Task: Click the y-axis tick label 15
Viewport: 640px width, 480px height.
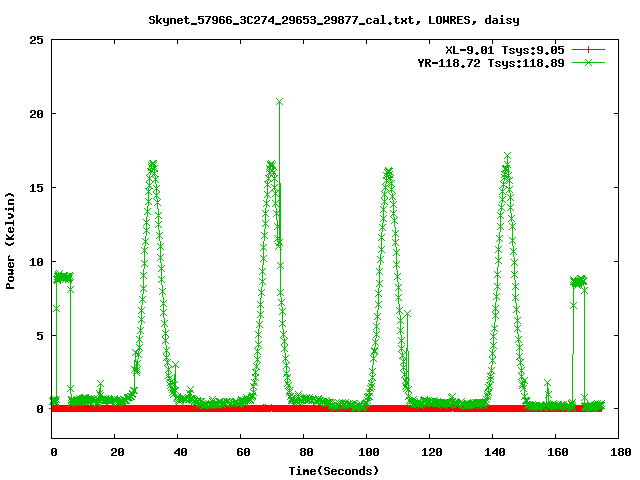Action: (36, 188)
